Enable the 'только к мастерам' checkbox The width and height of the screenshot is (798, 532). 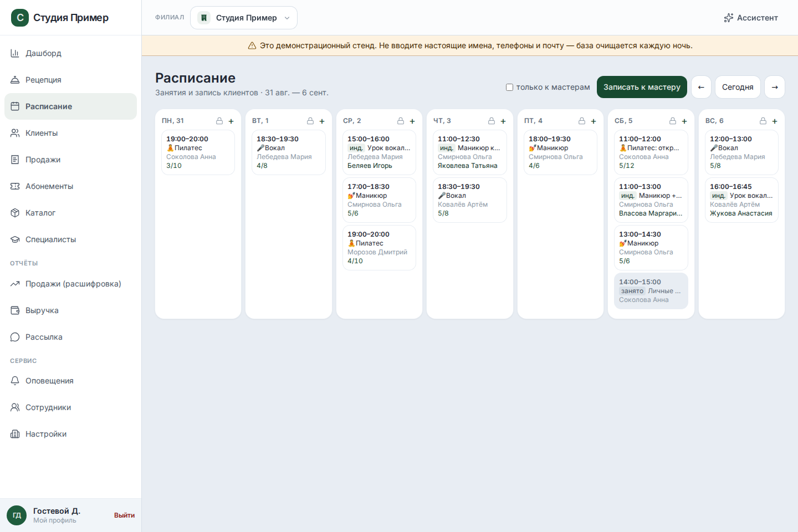(509, 87)
